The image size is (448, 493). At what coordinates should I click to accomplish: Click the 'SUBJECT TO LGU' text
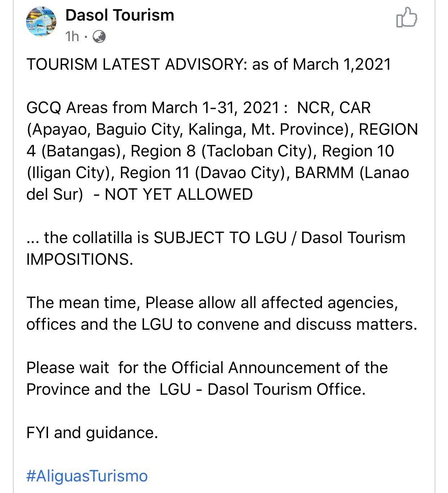coord(220,238)
